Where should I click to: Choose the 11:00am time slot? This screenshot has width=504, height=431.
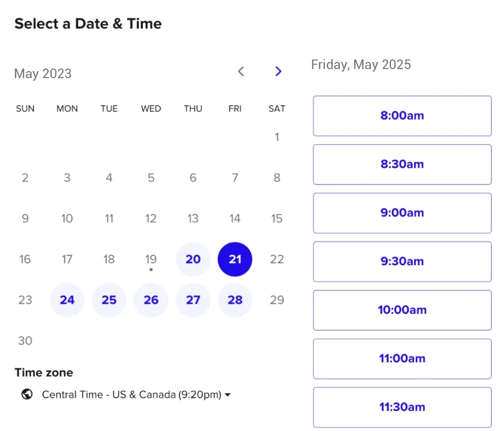[x=402, y=359]
